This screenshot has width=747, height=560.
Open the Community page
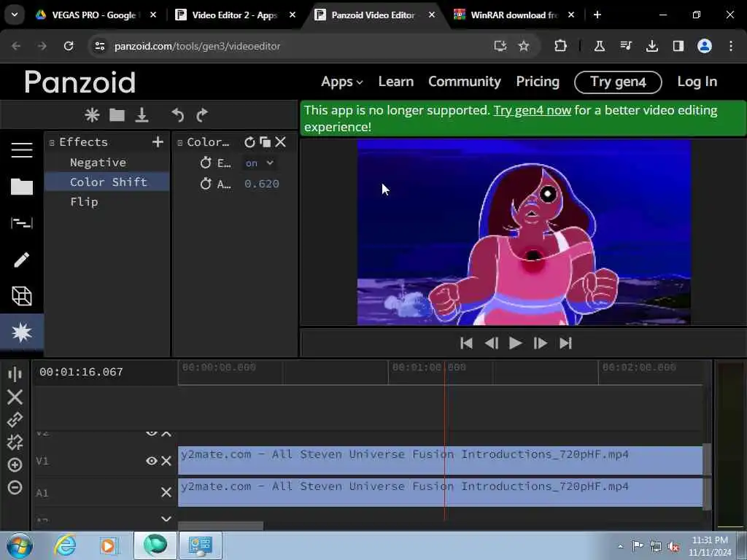tap(465, 82)
